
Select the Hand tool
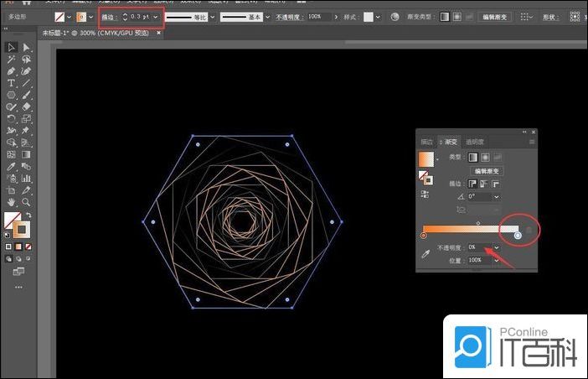point(12,202)
